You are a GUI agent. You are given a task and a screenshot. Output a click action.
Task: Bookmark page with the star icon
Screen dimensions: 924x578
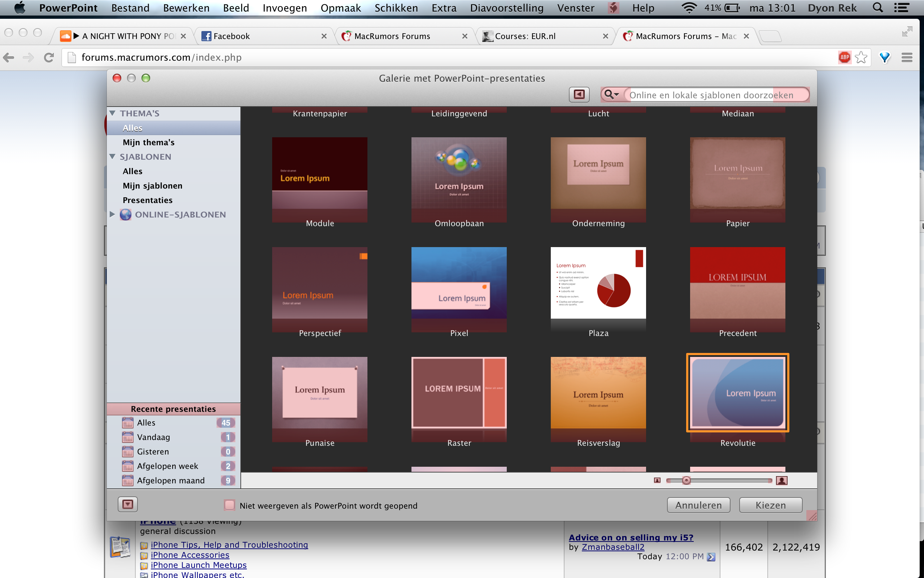coord(861,57)
